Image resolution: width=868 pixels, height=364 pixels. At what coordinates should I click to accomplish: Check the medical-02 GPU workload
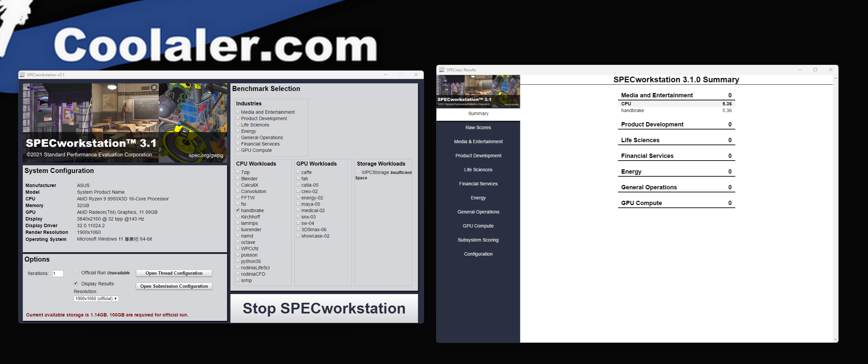click(298, 210)
